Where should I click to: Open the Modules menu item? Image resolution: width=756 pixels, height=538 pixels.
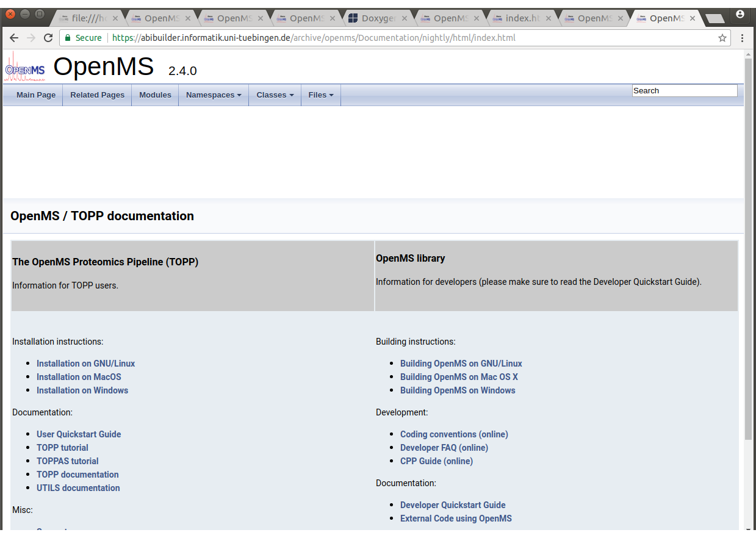pos(155,95)
